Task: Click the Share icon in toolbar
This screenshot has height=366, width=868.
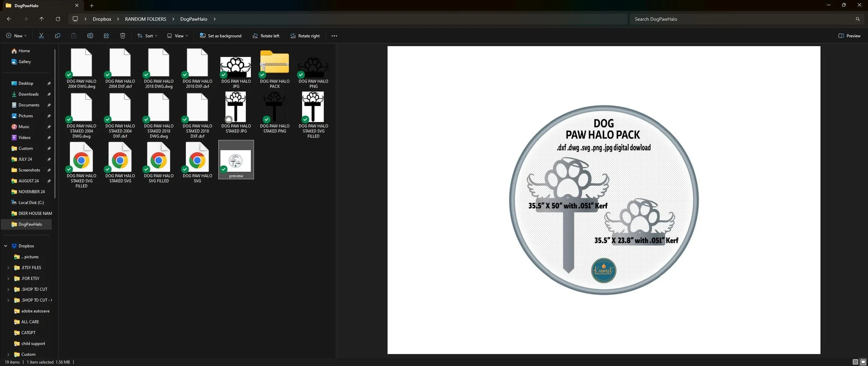Action: click(x=106, y=36)
